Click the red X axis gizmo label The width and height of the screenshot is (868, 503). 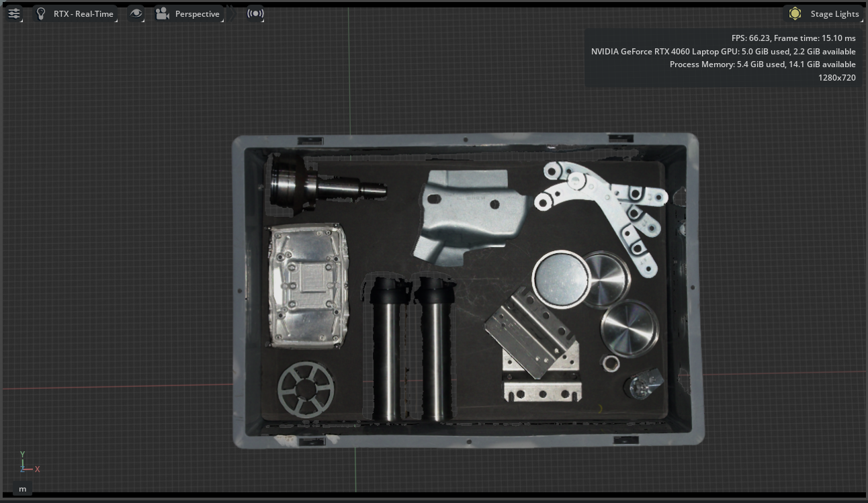[x=38, y=469]
